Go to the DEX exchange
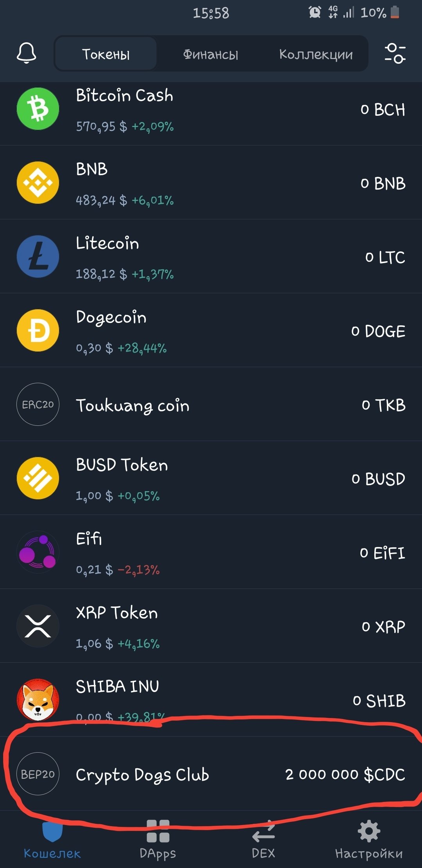The height and width of the screenshot is (868, 422). tap(263, 840)
